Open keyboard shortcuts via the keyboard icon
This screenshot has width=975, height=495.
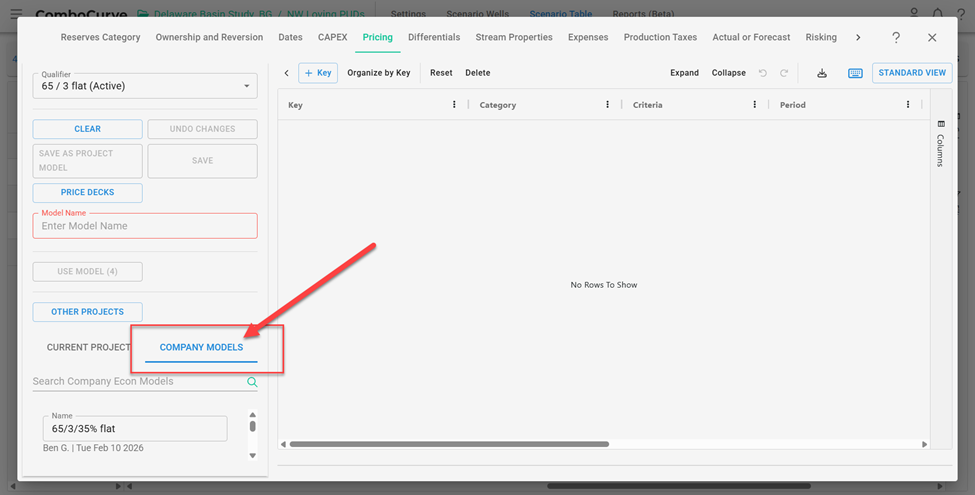(855, 73)
